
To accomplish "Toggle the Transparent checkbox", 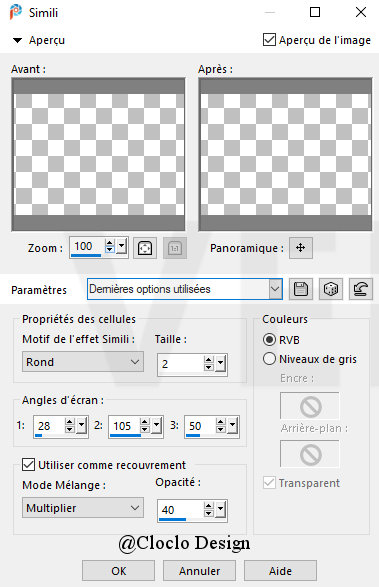I will coord(269,483).
